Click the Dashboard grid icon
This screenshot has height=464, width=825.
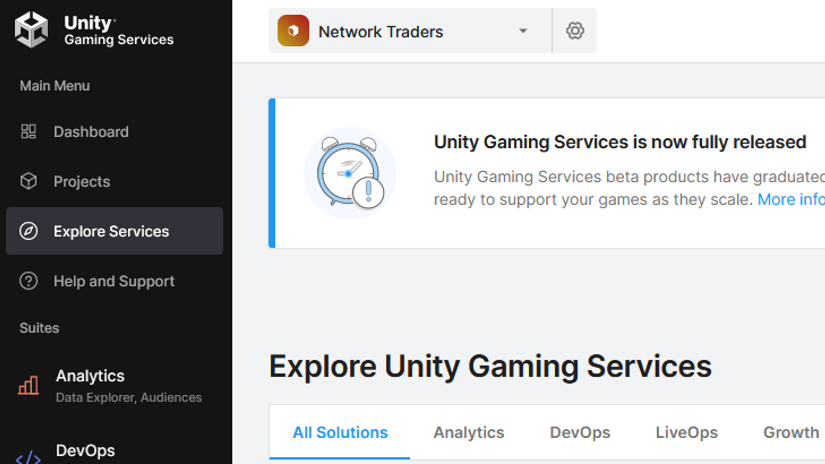[x=28, y=132]
